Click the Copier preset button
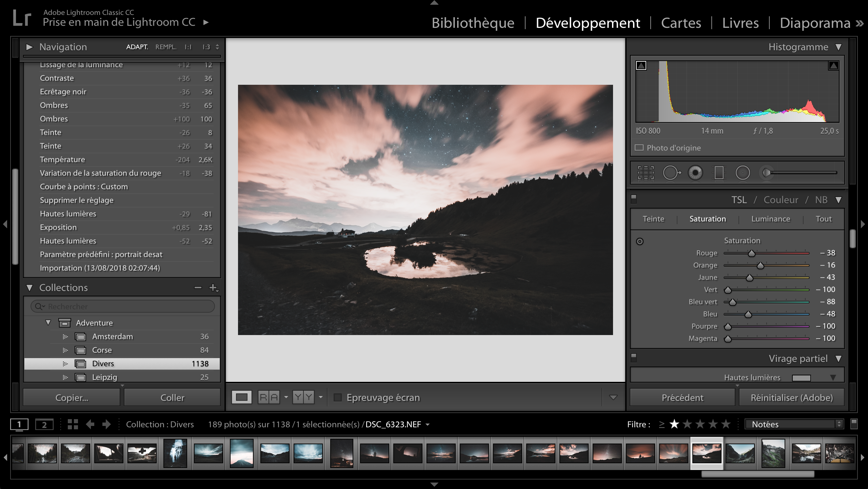The width and height of the screenshot is (868, 489). [x=71, y=397]
